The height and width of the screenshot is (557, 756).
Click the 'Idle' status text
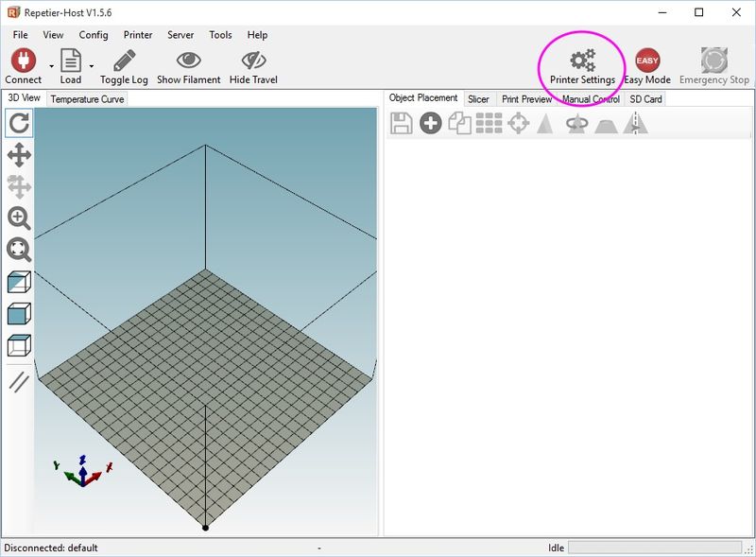(x=556, y=548)
